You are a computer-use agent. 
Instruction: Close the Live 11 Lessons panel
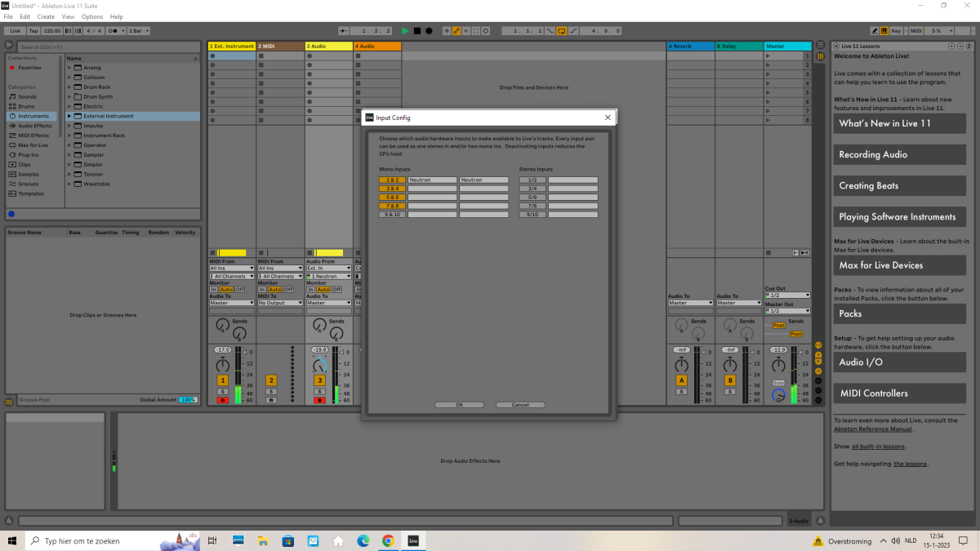(836, 47)
